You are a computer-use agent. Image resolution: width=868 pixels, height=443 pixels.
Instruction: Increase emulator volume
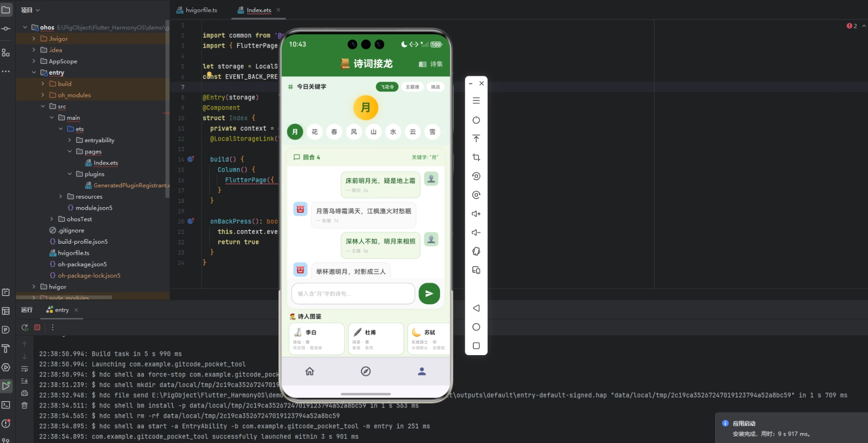[476, 214]
